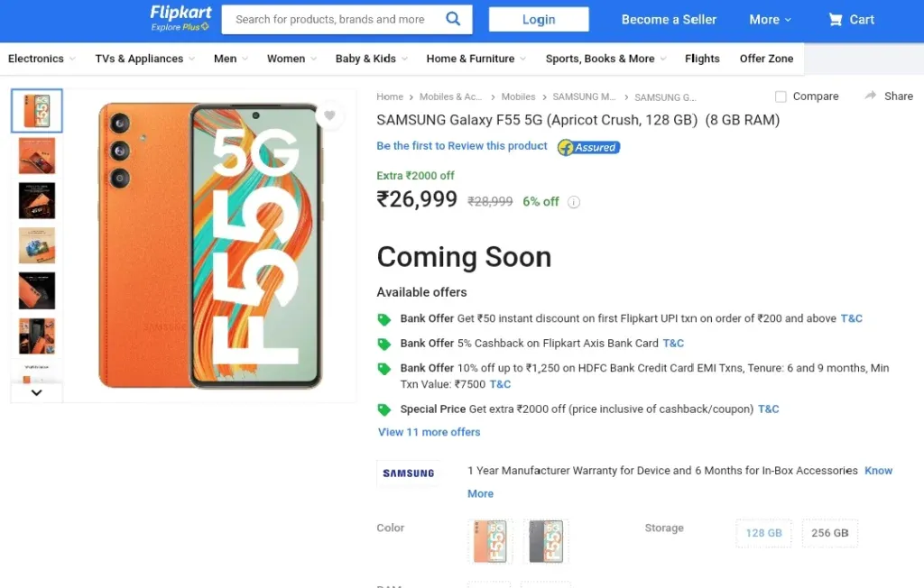
Task: Click the Login button
Action: click(x=539, y=20)
